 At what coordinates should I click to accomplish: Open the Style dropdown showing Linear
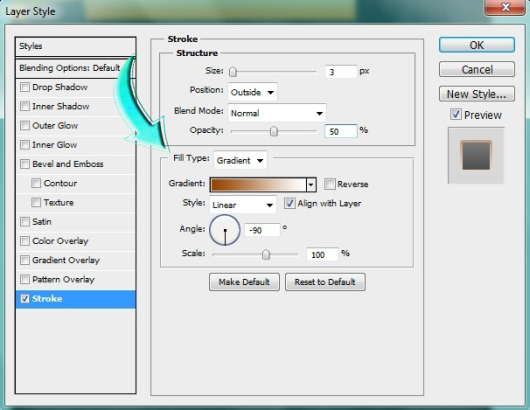243,205
